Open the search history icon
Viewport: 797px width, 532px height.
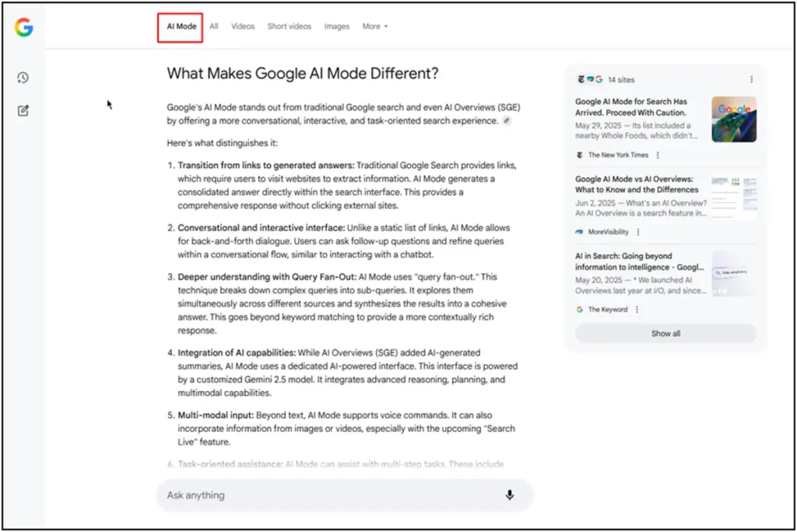[x=23, y=77]
